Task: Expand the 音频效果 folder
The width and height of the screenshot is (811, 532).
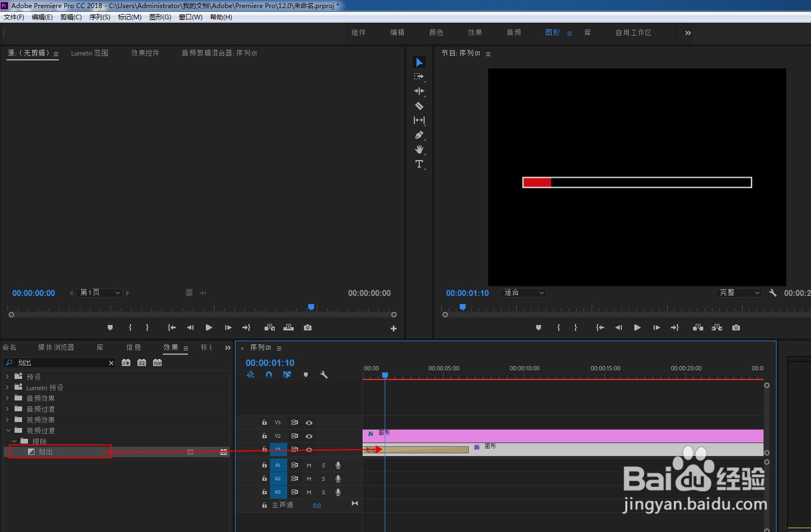Action: click(8, 398)
